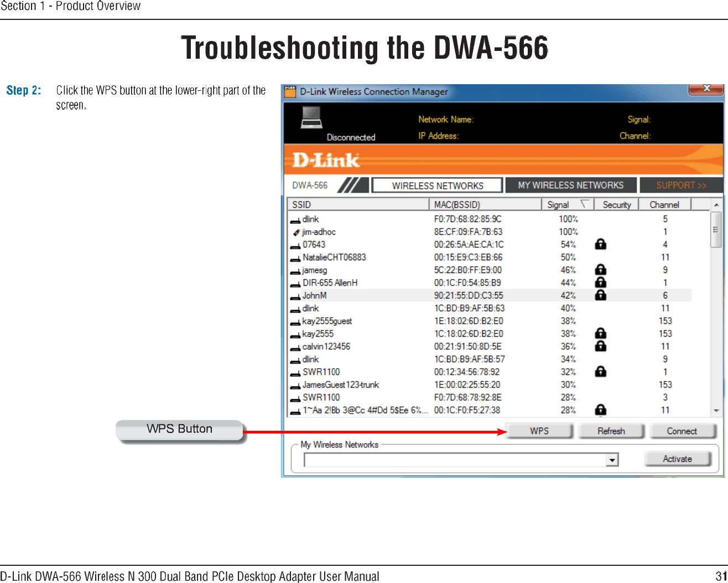728x583 pixels.
Task: Click the Network Name: label in the header
Action: (x=446, y=120)
